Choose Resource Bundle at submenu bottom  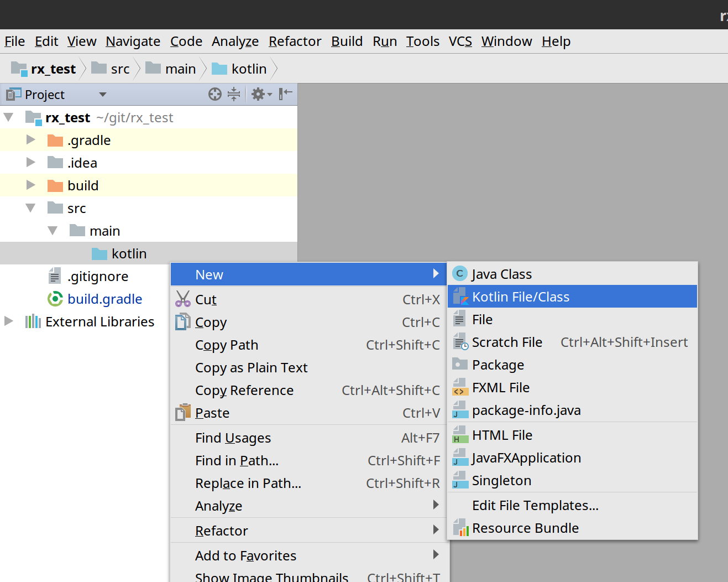point(525,528)
